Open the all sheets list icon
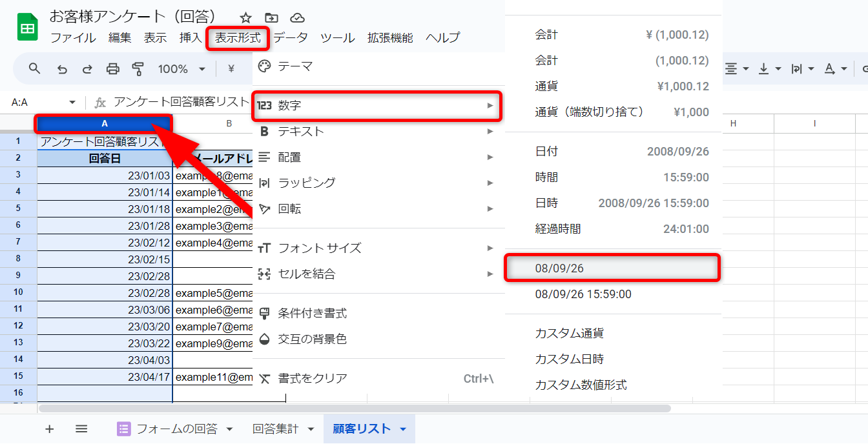The height and width of the screenshot is (444, 868). pos(81,429)
